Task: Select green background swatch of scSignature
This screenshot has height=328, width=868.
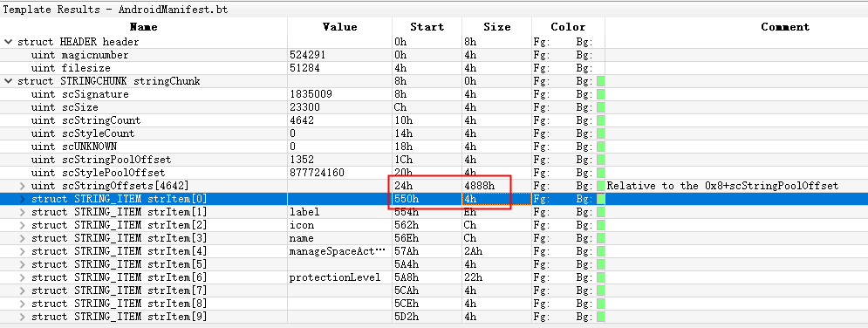Action: [600, 94]
